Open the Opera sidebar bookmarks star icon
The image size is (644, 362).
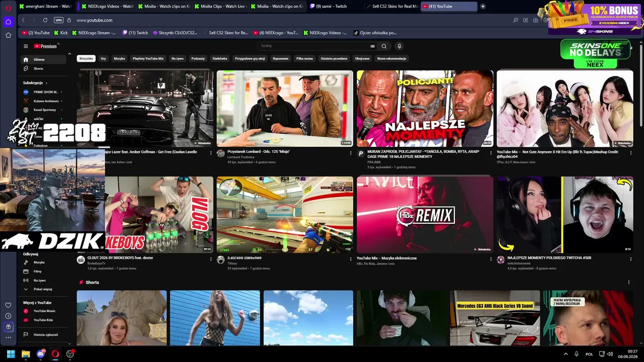tap(8, 35)
